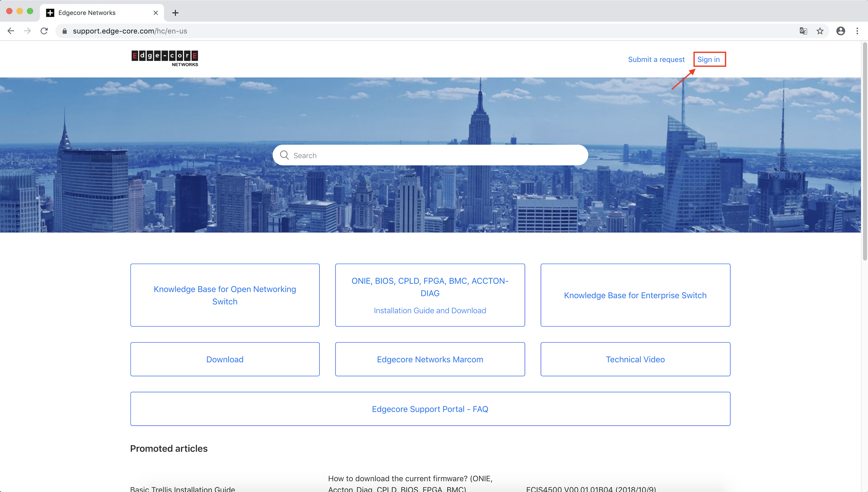Screen dimensions: 868x492
Task: Open Knowledge Base for Enterprise Switch
Action: coord(635,295)
